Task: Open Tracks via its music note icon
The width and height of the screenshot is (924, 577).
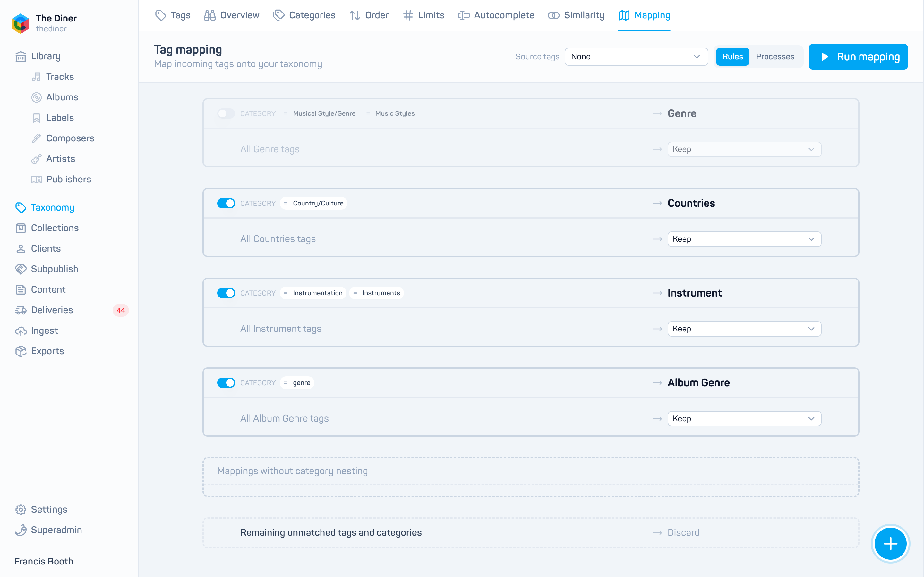Action: tap(36, 77)
